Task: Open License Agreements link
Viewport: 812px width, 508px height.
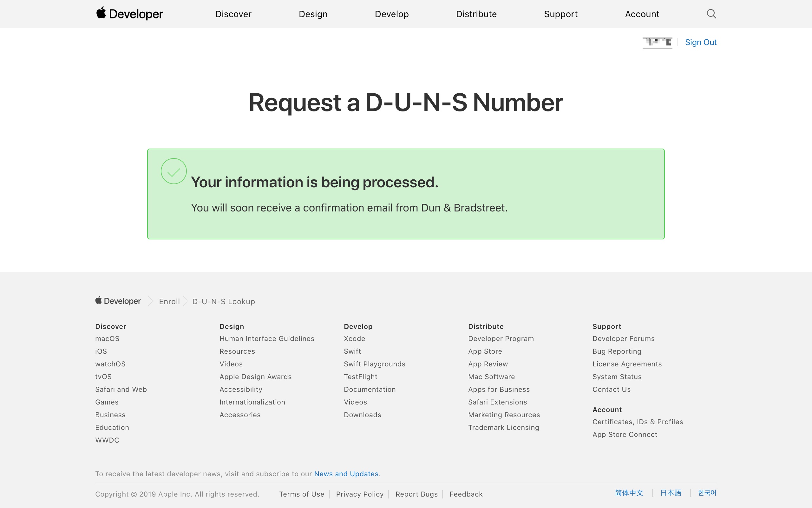Action: tap(627, 364)
